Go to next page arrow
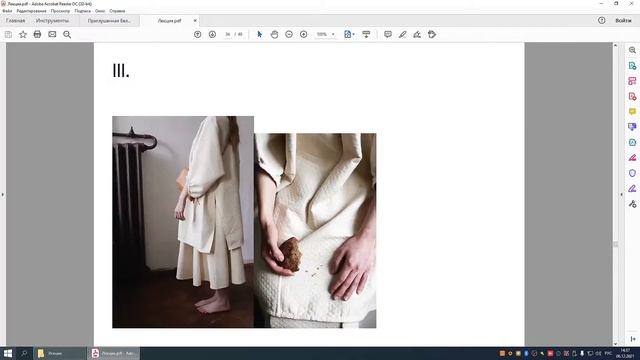The width and height of the screenshot is (640, 360). 212,35
